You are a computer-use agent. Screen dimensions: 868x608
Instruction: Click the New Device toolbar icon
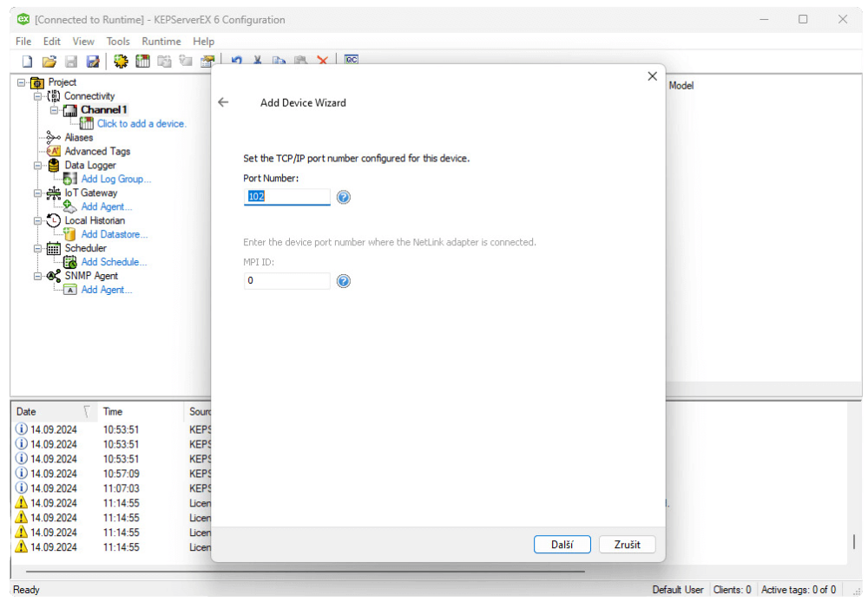(x=143, y=62)
